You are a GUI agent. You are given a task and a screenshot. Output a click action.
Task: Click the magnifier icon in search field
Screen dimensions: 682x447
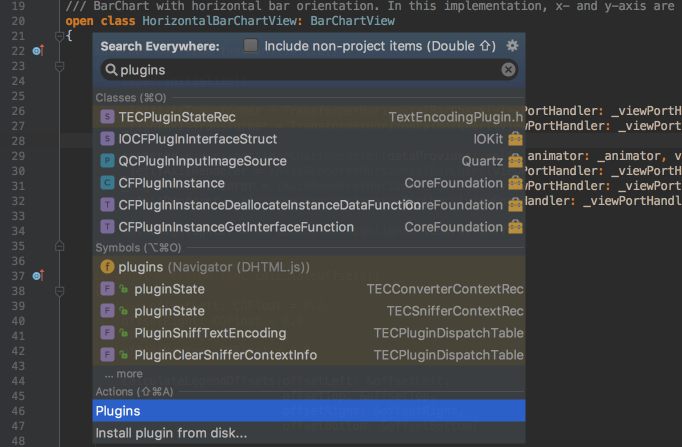[111, 70]
